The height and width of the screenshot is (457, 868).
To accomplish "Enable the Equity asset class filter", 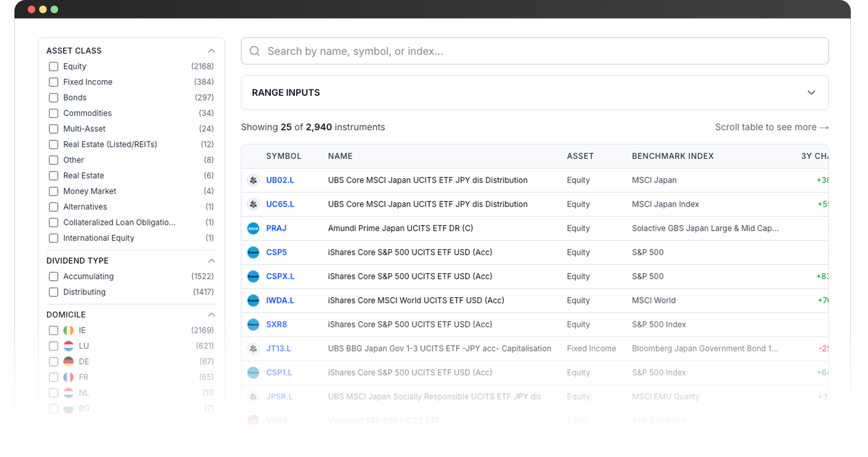I will 53,66.
